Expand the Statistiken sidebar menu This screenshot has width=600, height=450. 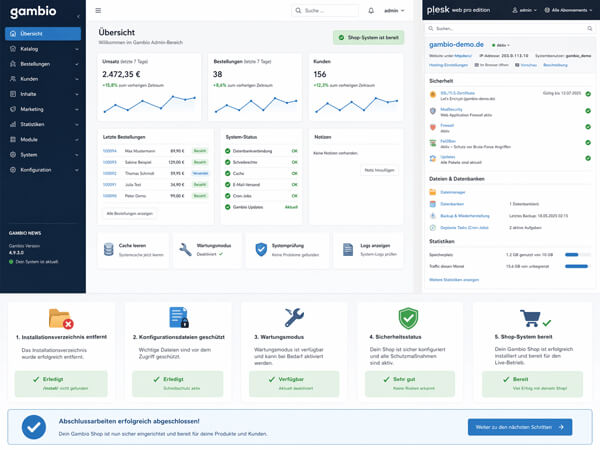(43, 124)
